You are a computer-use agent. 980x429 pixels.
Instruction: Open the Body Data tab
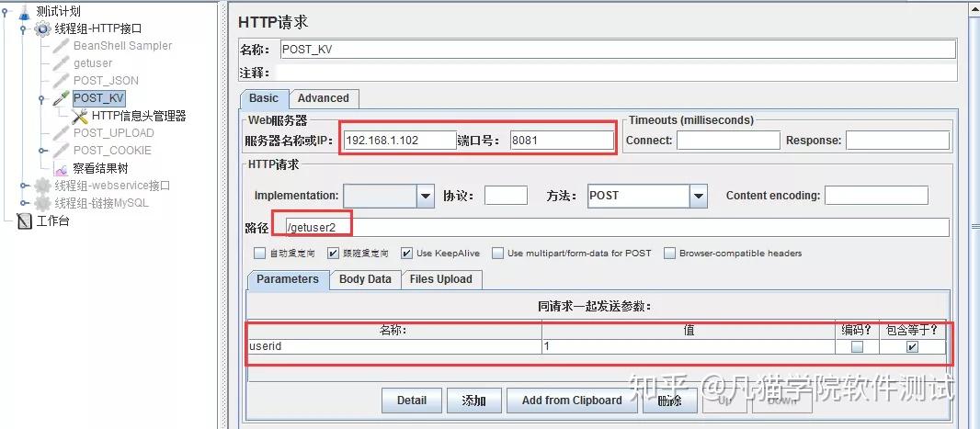(x=365, y=280)
